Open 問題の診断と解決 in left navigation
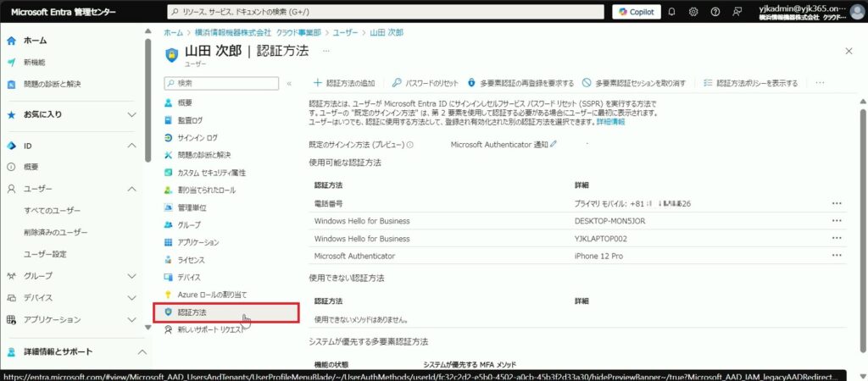The image size is (868, 381). (52, 85)
